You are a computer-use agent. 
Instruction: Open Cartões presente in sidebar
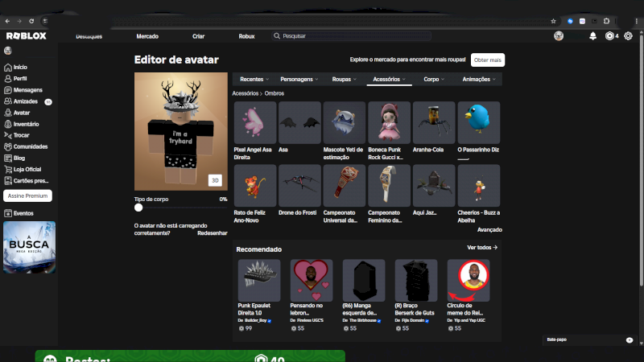27,180
